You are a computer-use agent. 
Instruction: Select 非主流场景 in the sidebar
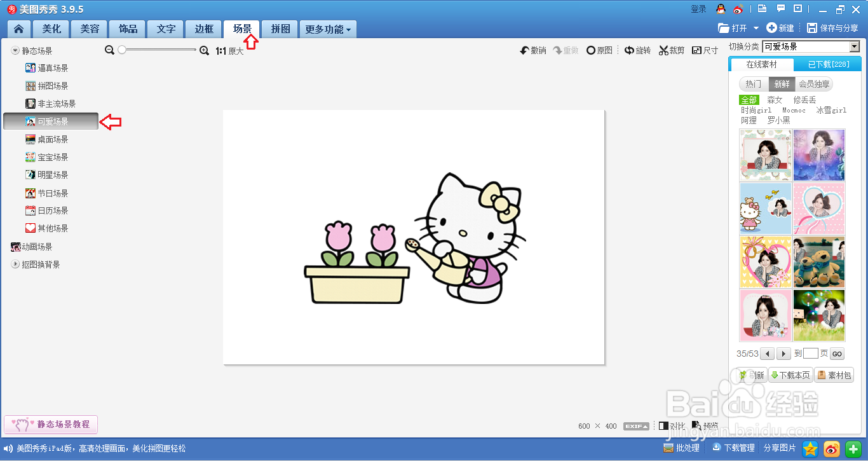51,104
